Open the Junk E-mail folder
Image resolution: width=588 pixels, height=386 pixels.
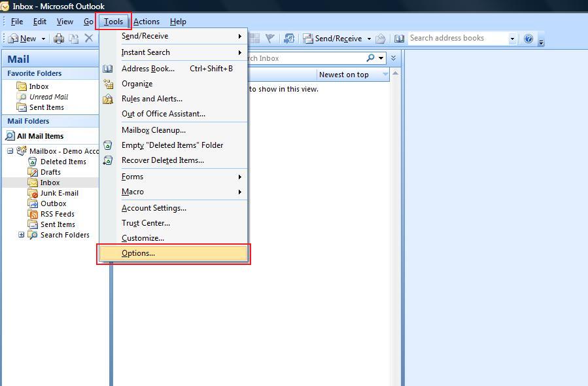tap(60, 193)
